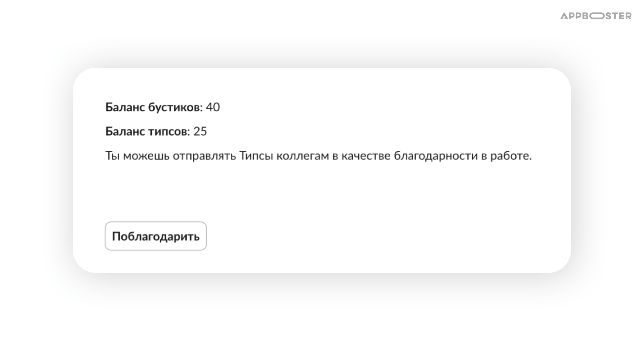644x341 pixels.
Task: Click the pill-shaped O in the Appbooster logo
Action: point(596,16)
